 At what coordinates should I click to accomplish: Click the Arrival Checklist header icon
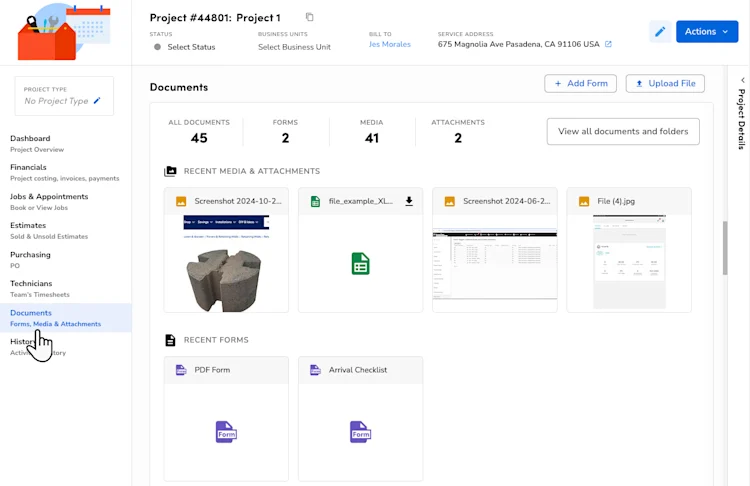315,370
